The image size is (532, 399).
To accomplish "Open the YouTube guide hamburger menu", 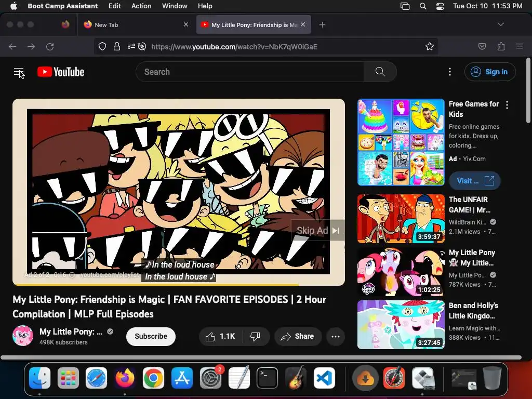I will point(19,72).
